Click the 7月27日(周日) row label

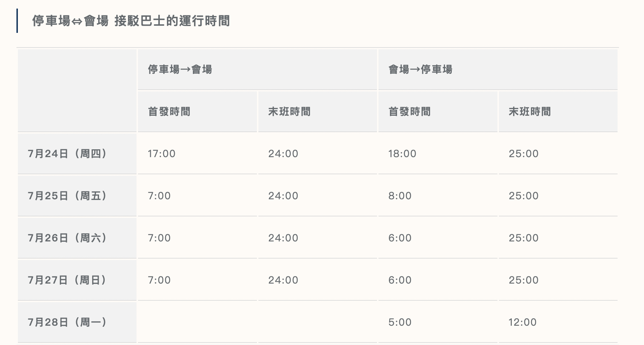pyautogui.click(x=67, y=280)
